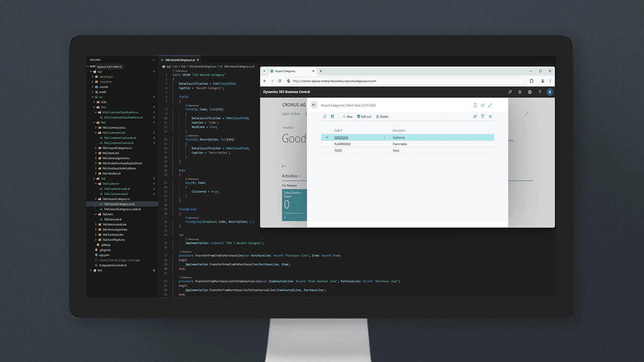This screenshot has height=362, width=644.
Task: Expand the Hazard Categories page to full view
Action: (x=490, y=105)
